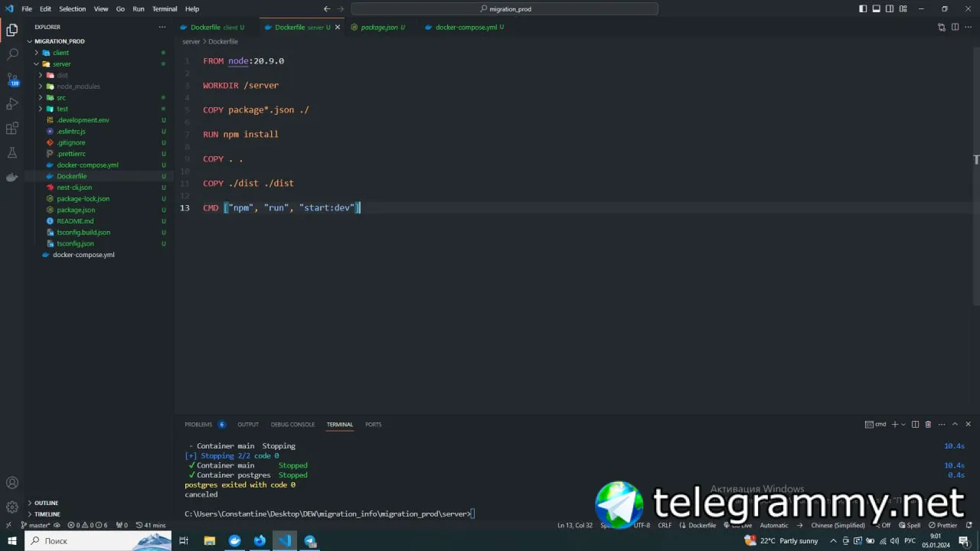Open Source Control view icon

pyautogui.click(x=12, y=80)
